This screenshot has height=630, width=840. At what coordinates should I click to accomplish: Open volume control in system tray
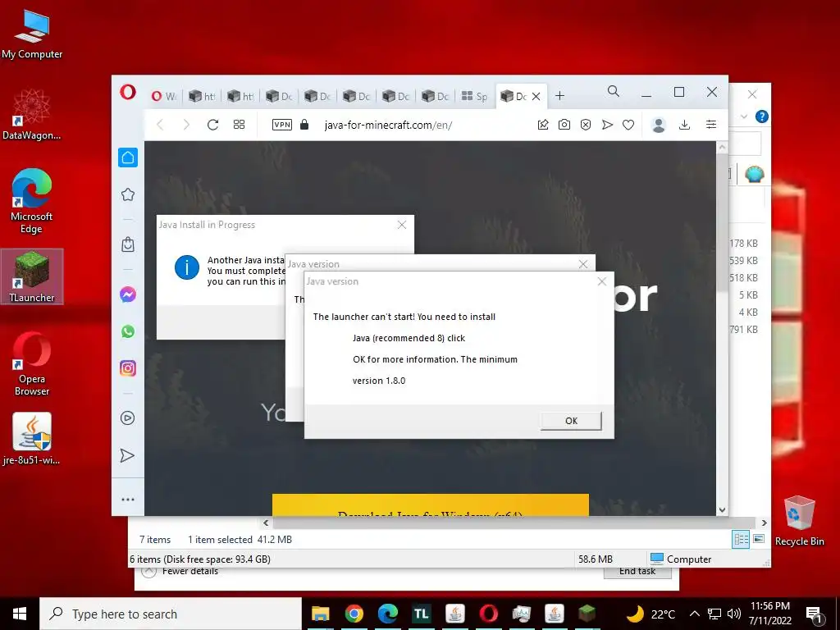pos(734,614)
